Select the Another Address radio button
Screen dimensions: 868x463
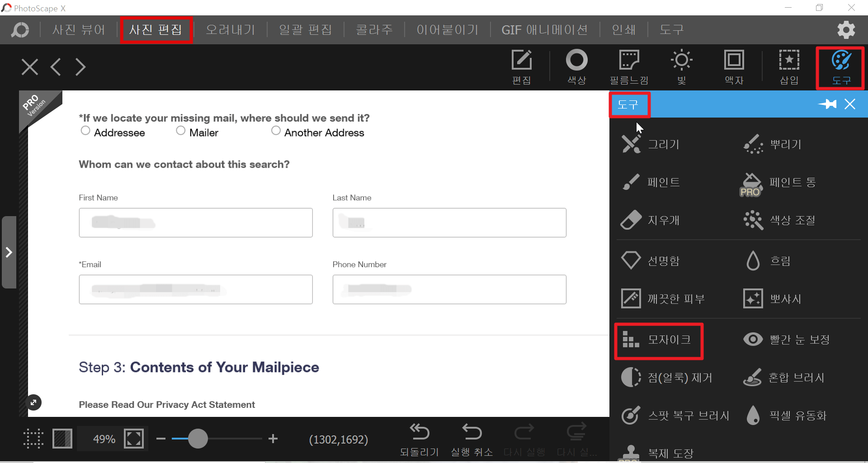coord(276,131)
